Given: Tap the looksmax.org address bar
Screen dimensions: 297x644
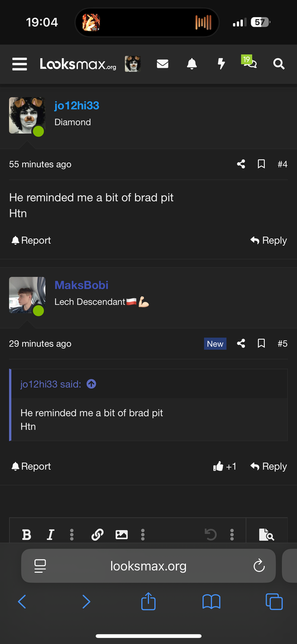Looking at the screenshot, I should (148, 566).
